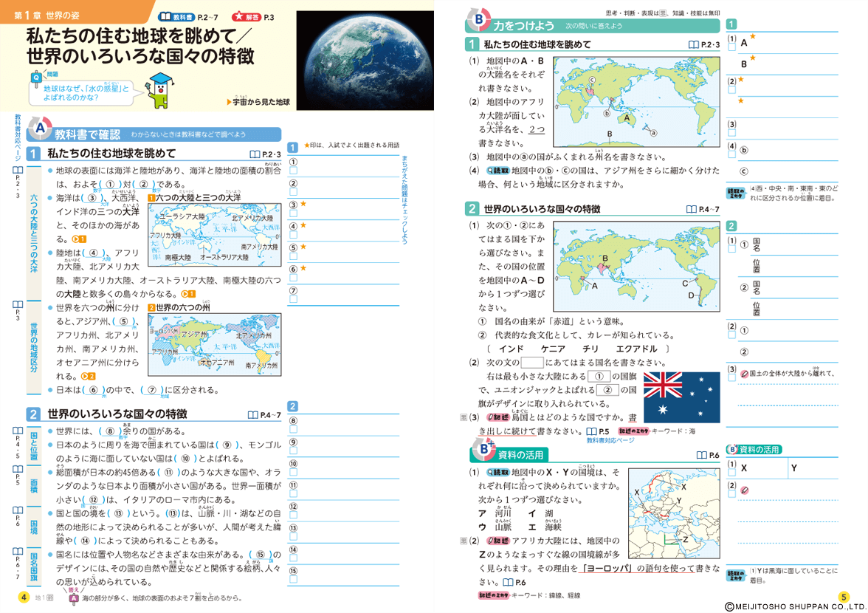Choose answer option ア 河川

click(x=495, y=513)
